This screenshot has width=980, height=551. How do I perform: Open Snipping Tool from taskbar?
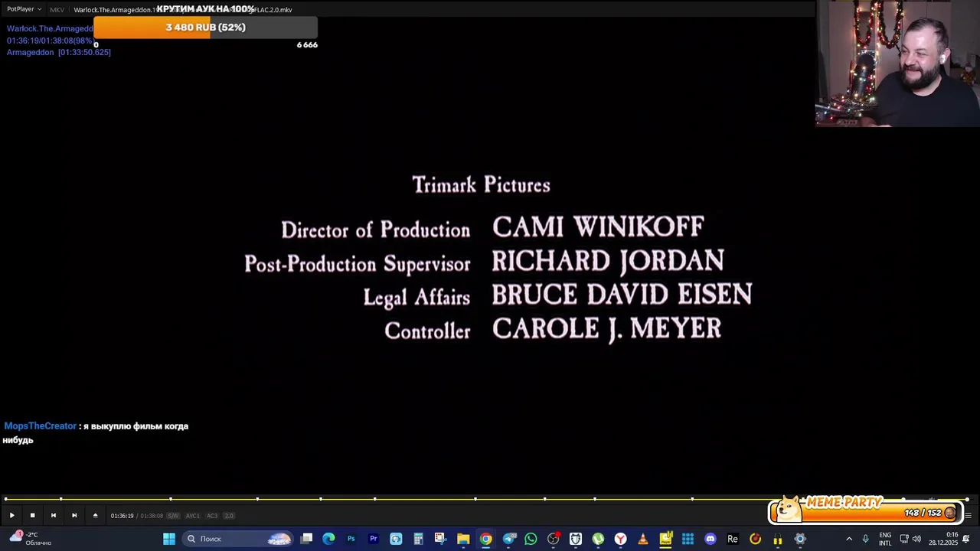440,539
